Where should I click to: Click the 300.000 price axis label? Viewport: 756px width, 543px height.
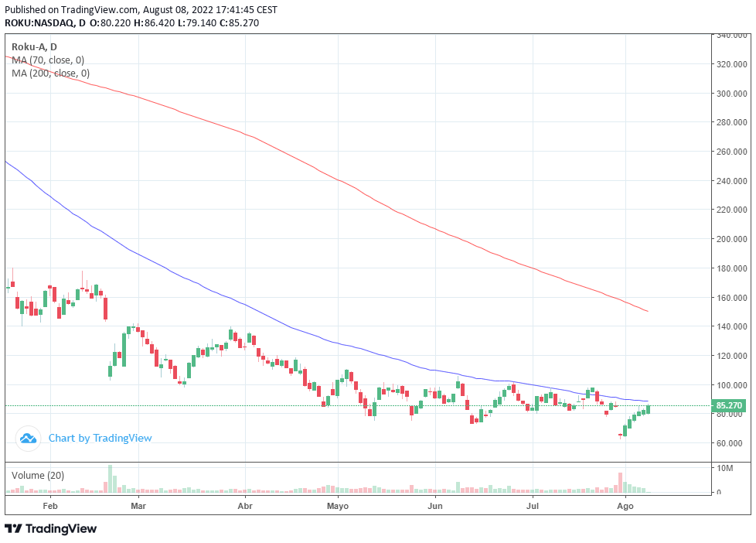tap(731, 93)
